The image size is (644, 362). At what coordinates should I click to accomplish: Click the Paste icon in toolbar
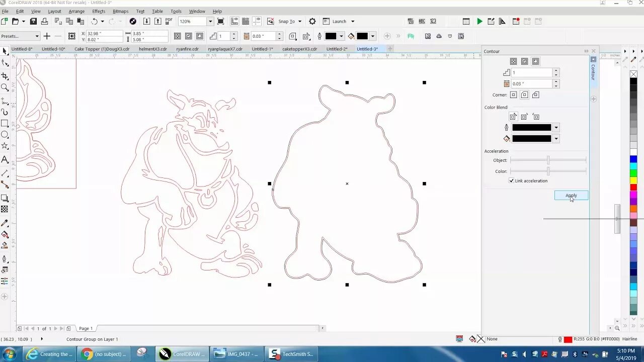(x=80, y=21)
